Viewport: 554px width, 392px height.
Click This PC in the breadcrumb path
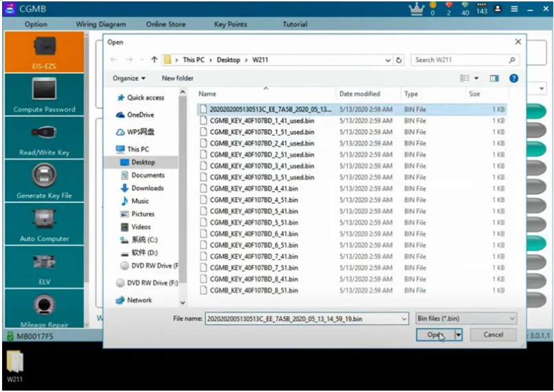[194, 60]
